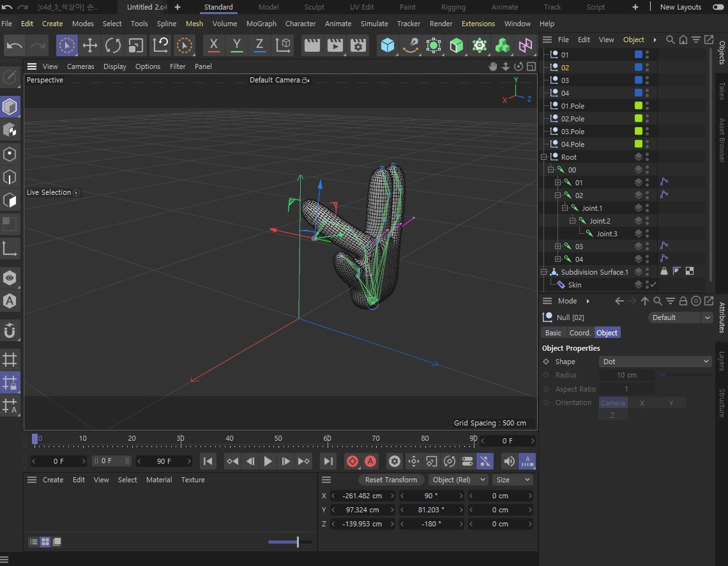Screen dimensions: 728x566
Task: Add a Cube primitive object
Action: (387, 45)
